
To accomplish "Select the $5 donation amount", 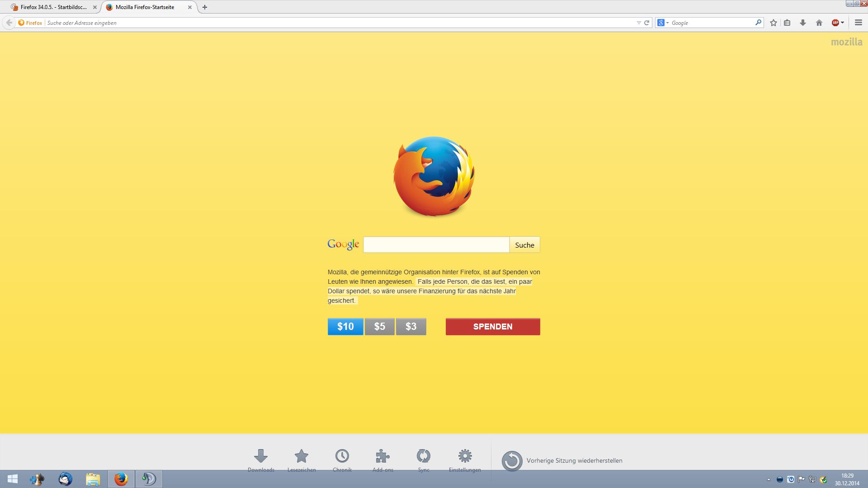I will tap(379, 327).
